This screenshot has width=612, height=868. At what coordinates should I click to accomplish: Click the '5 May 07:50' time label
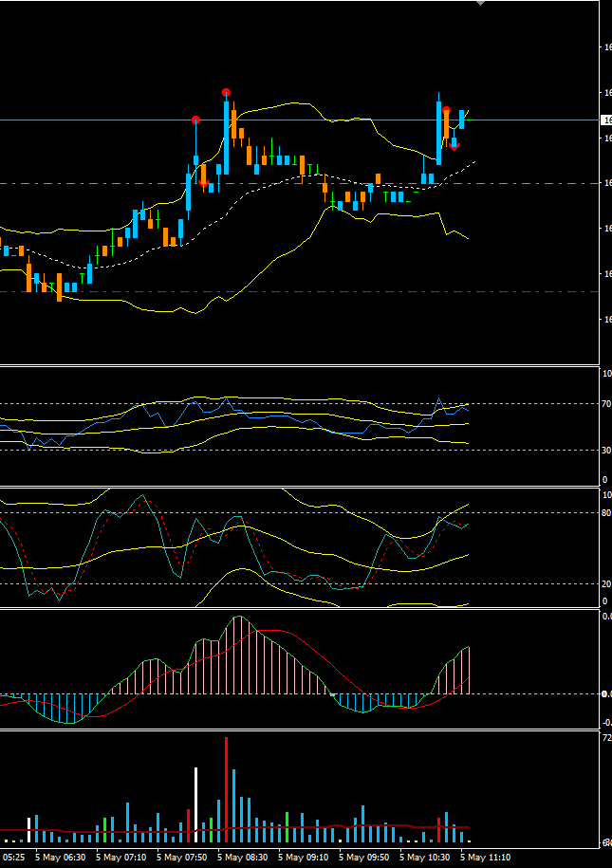coord(181,858)
